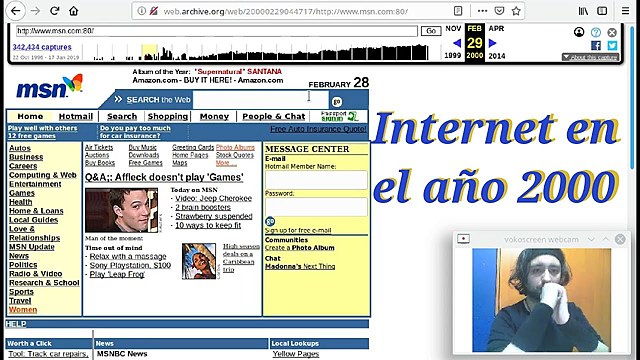Open the Computing & Web category link
640x360 pixels.
click(x=43, y=175)
